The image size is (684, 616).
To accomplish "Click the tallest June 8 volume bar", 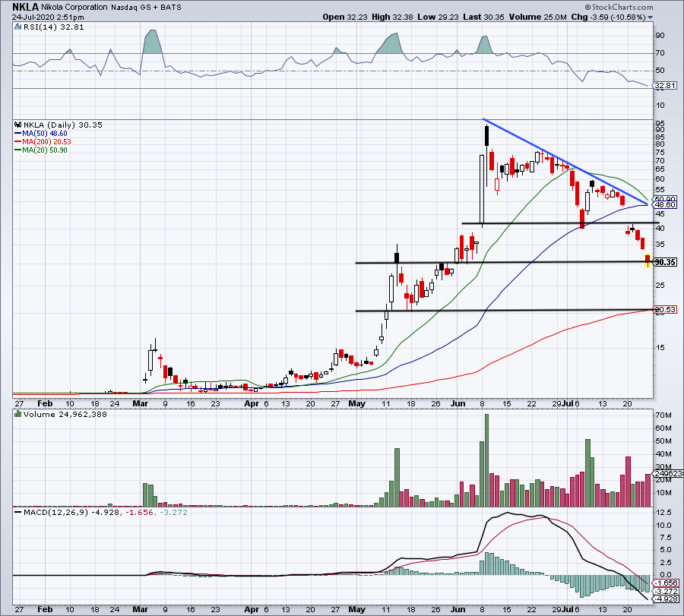I will 487,460.
